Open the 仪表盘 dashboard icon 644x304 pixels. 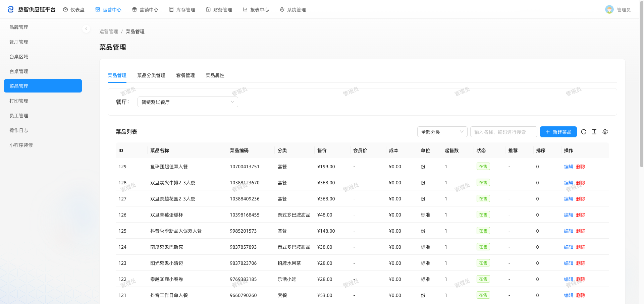tap(65, 10)
